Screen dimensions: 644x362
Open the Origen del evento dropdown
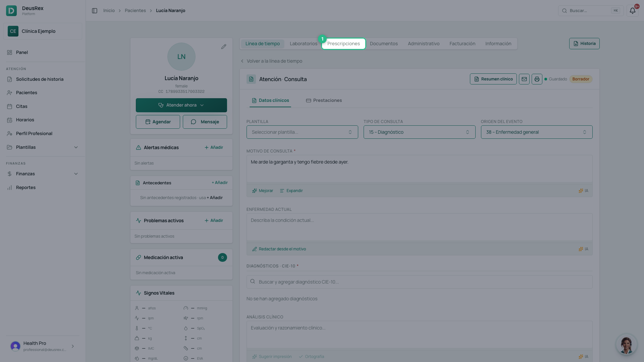pyautogui.click(x=537, y=132)
